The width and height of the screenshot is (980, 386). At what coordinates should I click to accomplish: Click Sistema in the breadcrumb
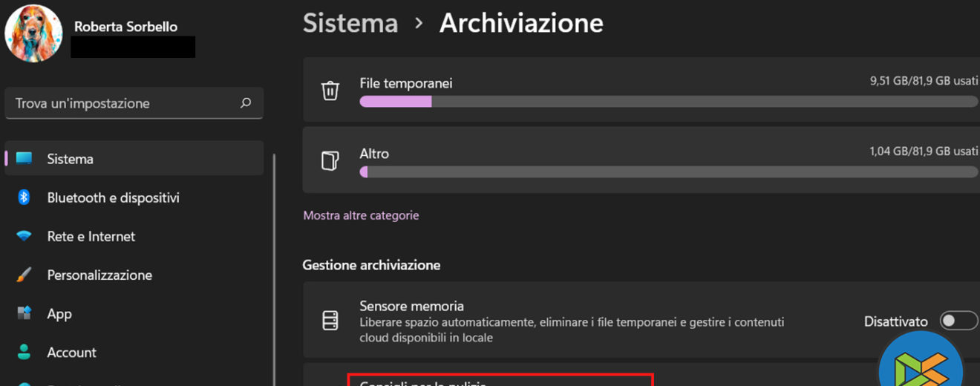coord(350,23)
